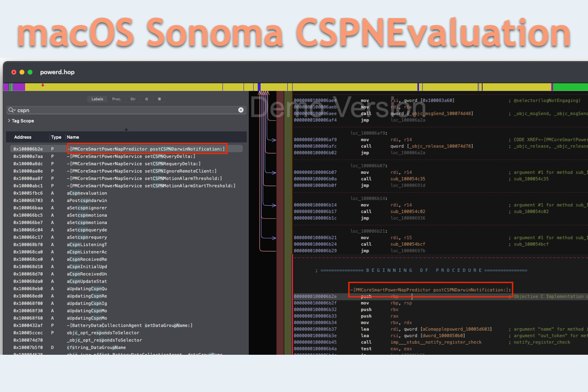Select the aUpdatingCspnIg label row
Screen dimensions: 588x392
tap(126, 303)
